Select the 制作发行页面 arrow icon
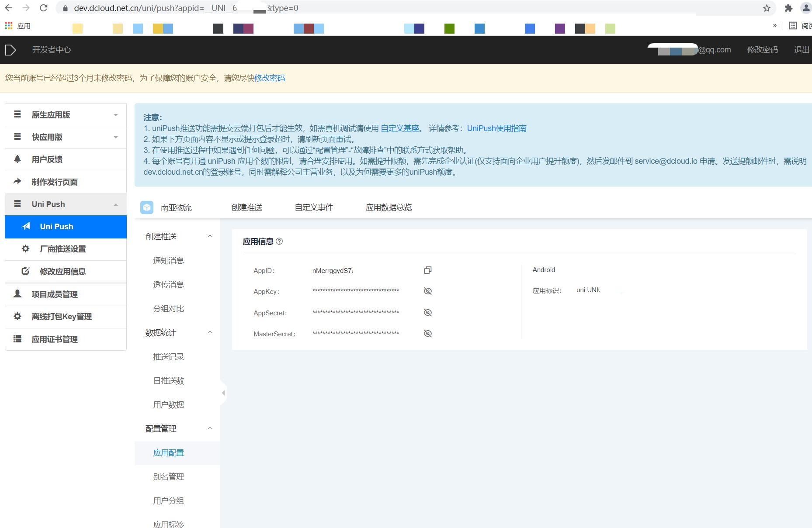 17,182
